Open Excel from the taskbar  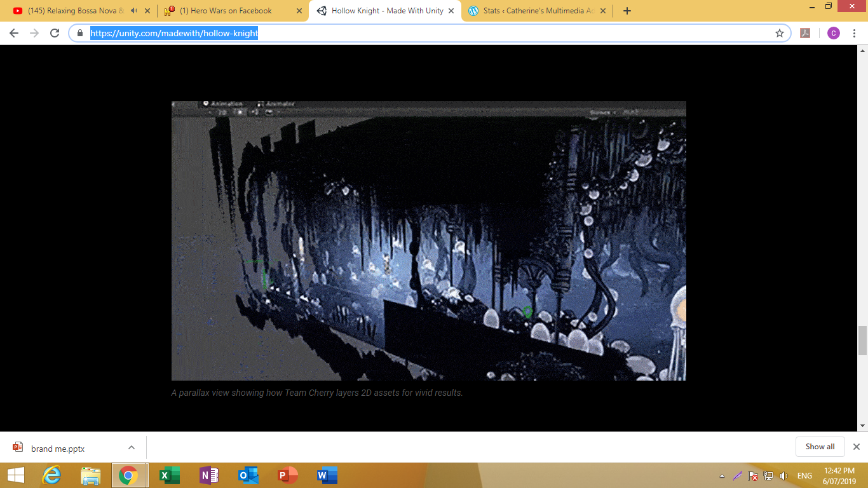[170, 475]
